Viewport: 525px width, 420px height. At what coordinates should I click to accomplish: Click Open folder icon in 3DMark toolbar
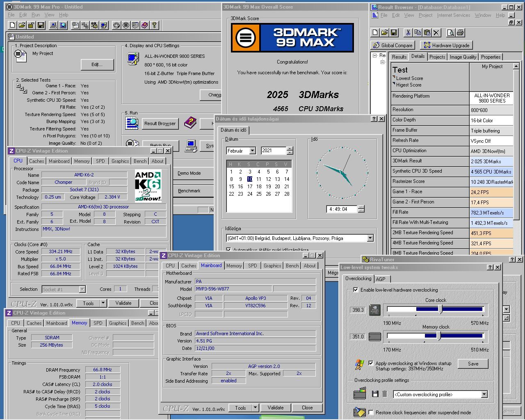click(x=22, y=25)
